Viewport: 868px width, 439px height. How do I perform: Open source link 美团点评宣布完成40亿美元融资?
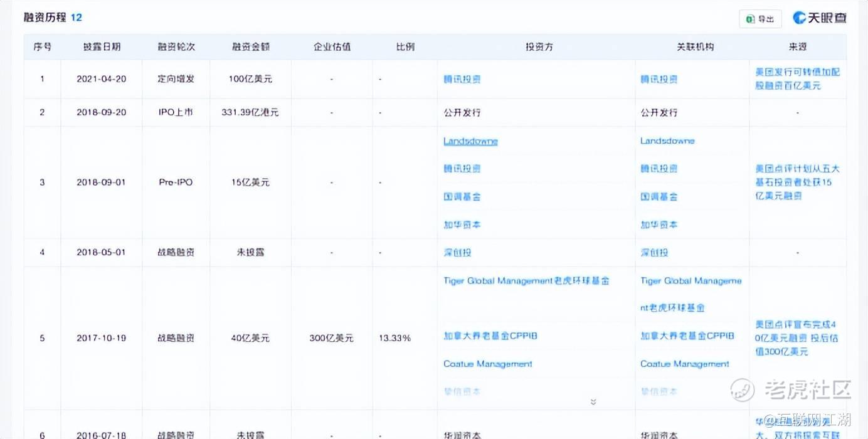click(797, 338)
